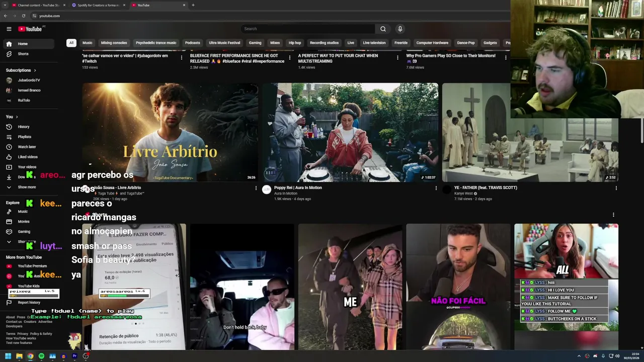Open the Shorts shelf options menu
The image size is (644, 362).
[x=613, y=215]
